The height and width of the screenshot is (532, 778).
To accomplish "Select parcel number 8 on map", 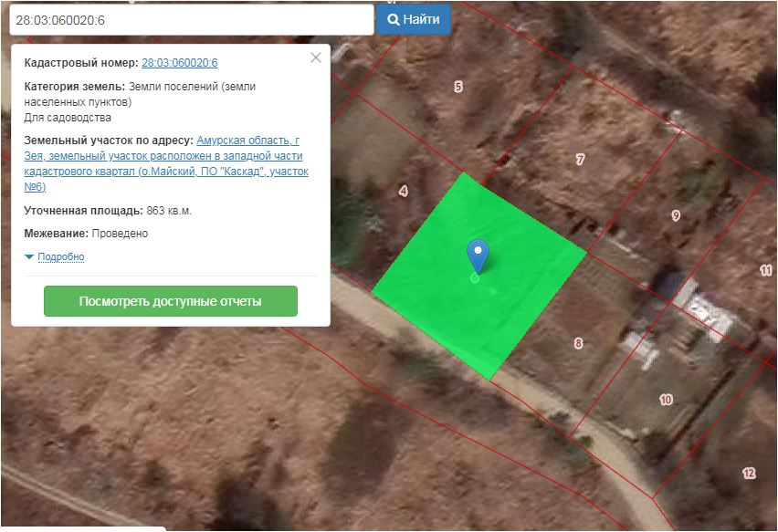I will coord(578,343).
